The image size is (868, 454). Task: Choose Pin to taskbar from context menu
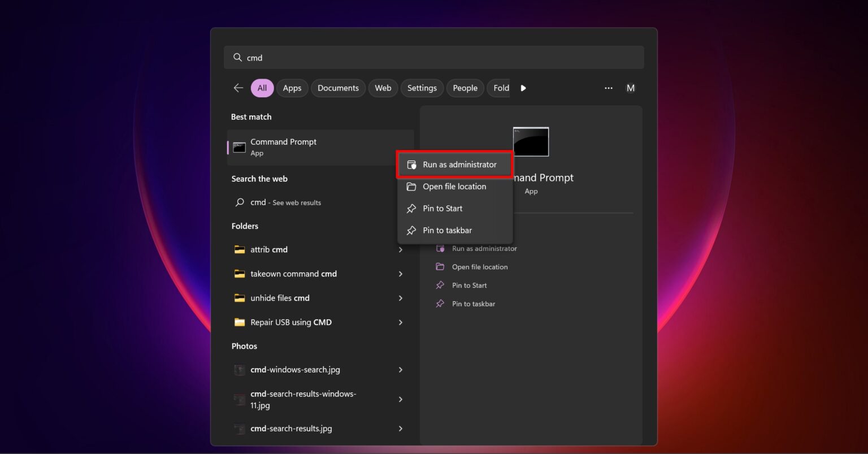(x=447, y=230)
